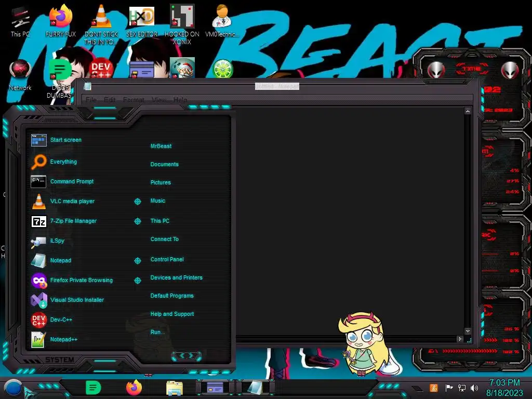Viewport: 532px width, 399px height.
Task: Select the Network desktop icon
Action: (20, 75)
